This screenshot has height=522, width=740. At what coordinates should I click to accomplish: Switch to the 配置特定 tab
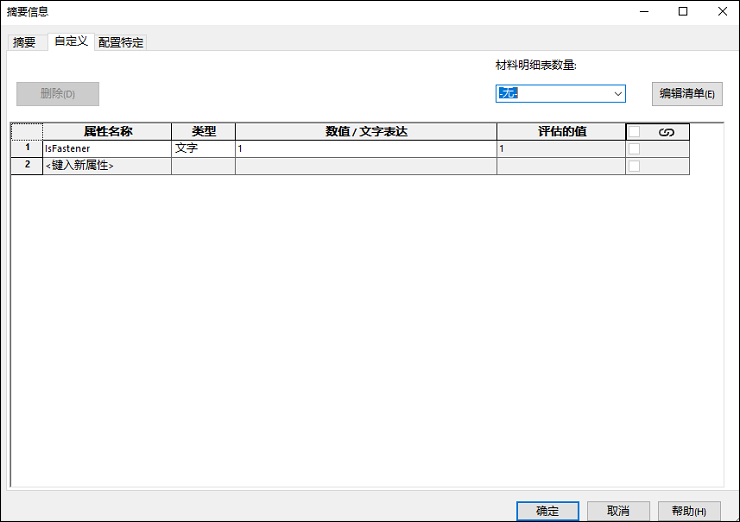pyautogui.click(x=121, y=42)
